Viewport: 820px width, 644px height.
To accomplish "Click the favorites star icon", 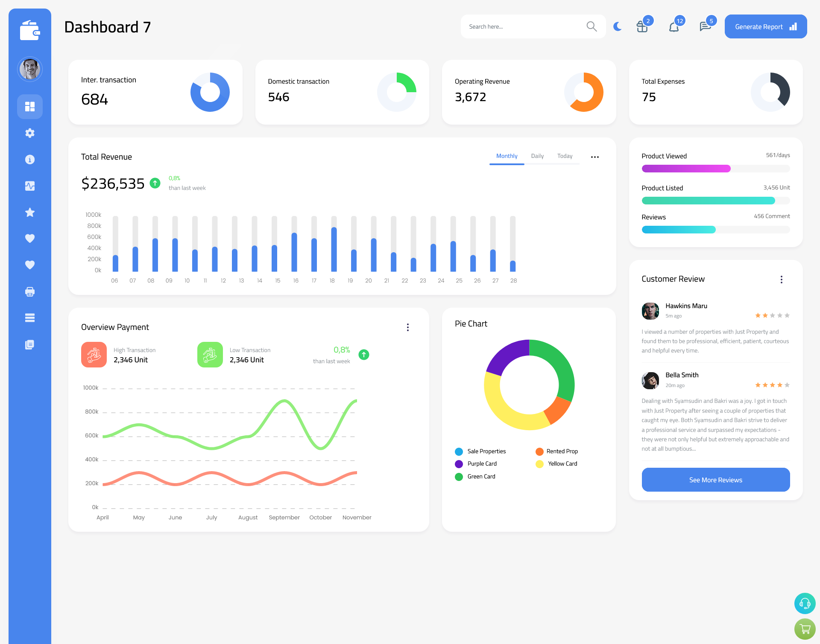I will click(29, 212).
